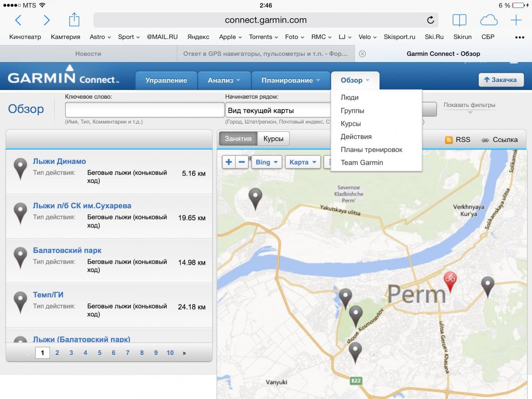Show more bookmarks via the three dots

click(x=520, y=37)
